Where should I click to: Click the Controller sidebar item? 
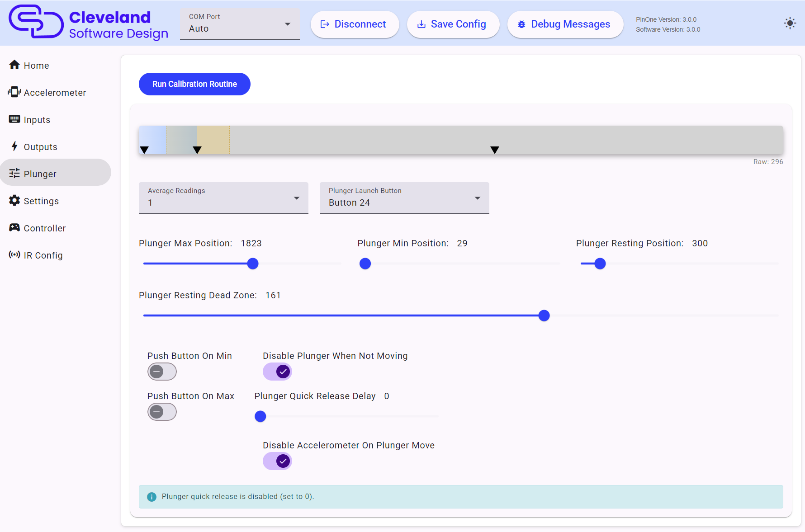[x=55, y=228]
